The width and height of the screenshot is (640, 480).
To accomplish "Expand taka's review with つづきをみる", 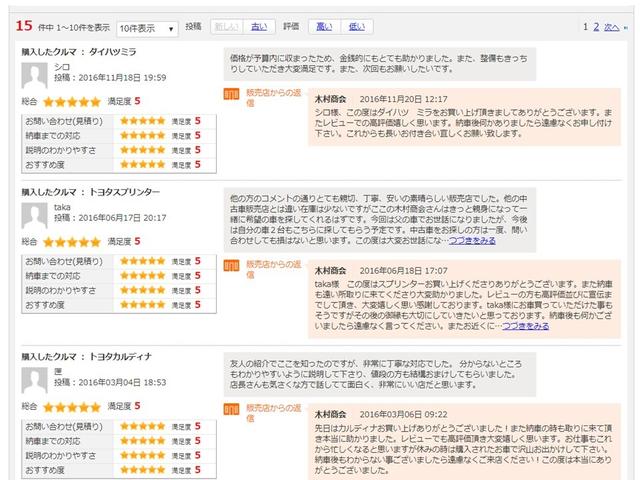I will 472,241.
